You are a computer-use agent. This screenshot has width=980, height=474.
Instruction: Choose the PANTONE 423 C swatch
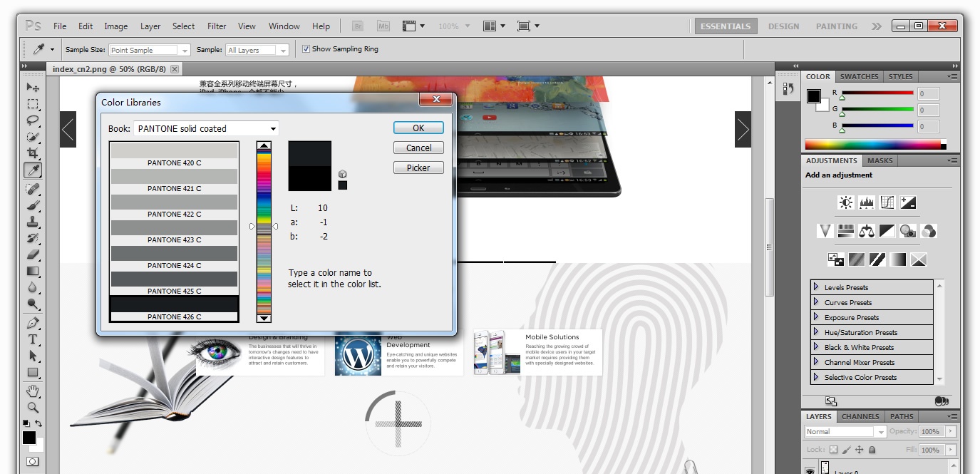pyautogui.click(x=174, y=232)
